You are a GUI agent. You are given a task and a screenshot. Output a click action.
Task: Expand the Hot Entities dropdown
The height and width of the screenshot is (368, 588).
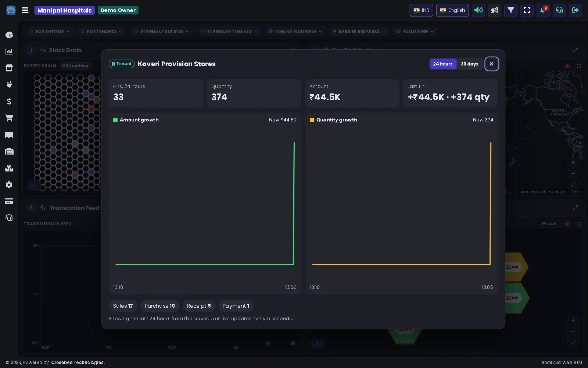[x=49, y=31]
